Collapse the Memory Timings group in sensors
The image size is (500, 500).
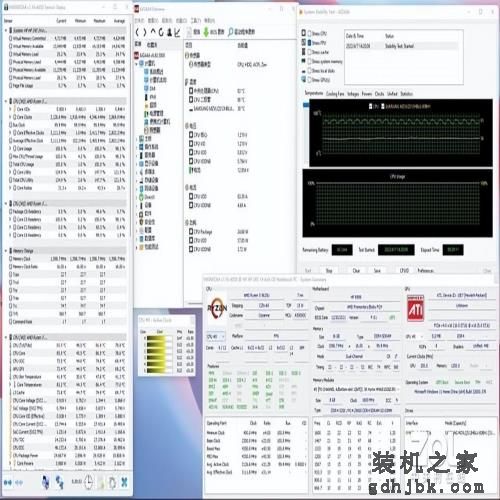coord(6,250)
